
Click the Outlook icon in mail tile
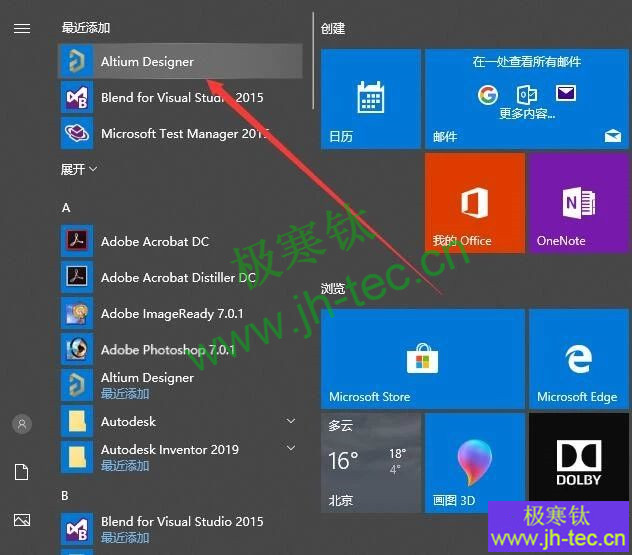point(527,95)
